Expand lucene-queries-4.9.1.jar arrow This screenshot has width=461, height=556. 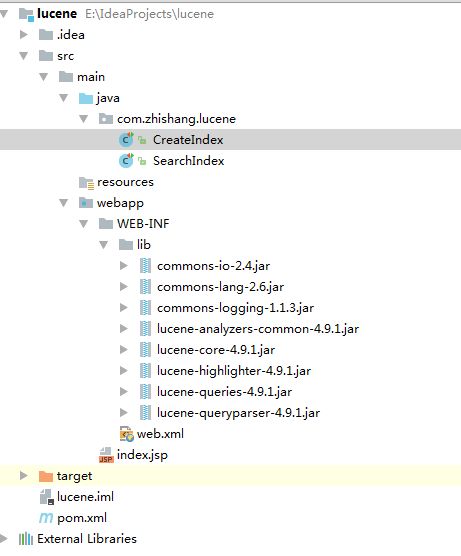point(124,391)
